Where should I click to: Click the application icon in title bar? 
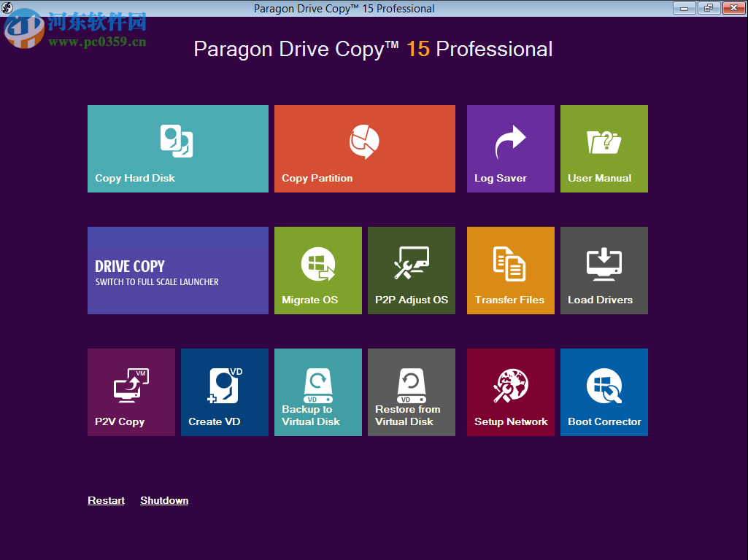[x=9, y=9]
